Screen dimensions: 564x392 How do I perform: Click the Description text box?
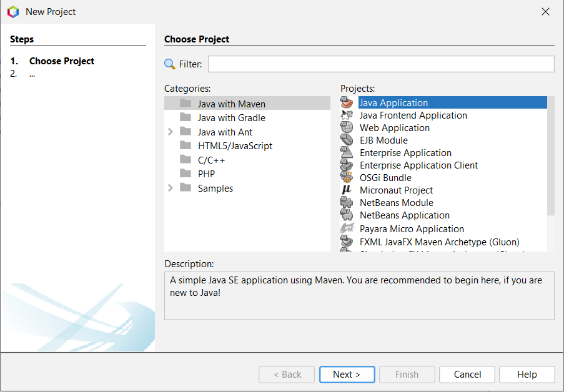(x=359, y=296)
